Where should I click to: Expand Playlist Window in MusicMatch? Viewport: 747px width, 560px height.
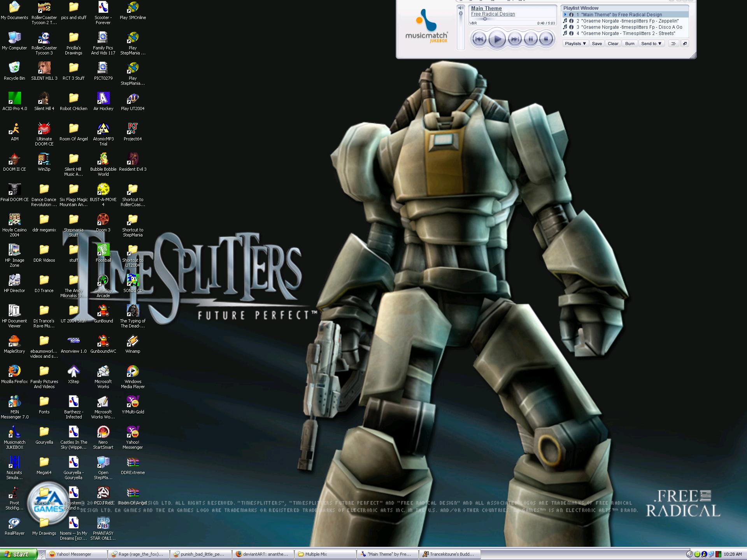(x=684, y=43)
